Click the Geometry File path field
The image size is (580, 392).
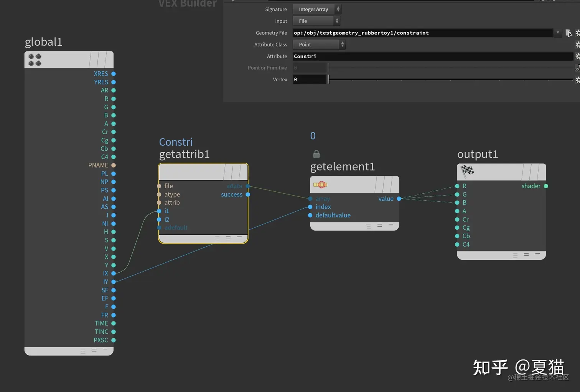[x=423, y=33]
